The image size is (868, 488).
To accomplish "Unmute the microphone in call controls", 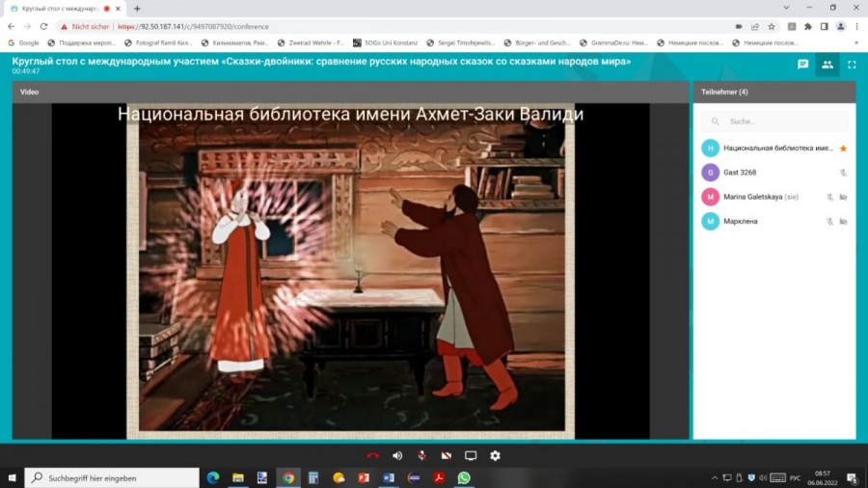I will click(x=421, y=455).
